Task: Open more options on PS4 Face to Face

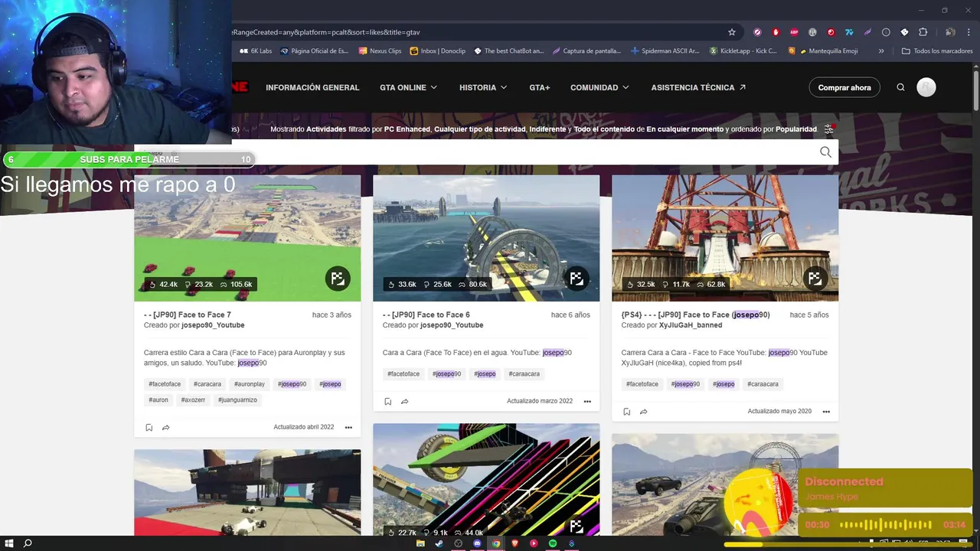Action: coord(826,412)
